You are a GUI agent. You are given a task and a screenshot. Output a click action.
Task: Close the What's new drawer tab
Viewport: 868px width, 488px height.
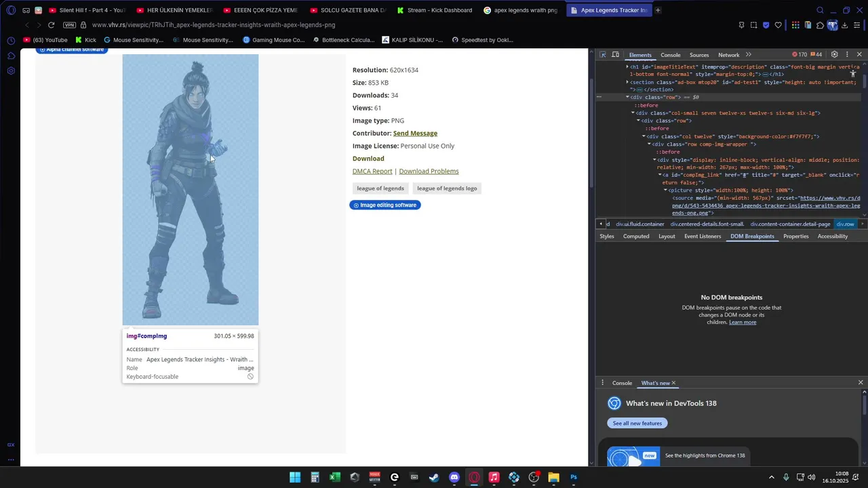coord(673,383)
